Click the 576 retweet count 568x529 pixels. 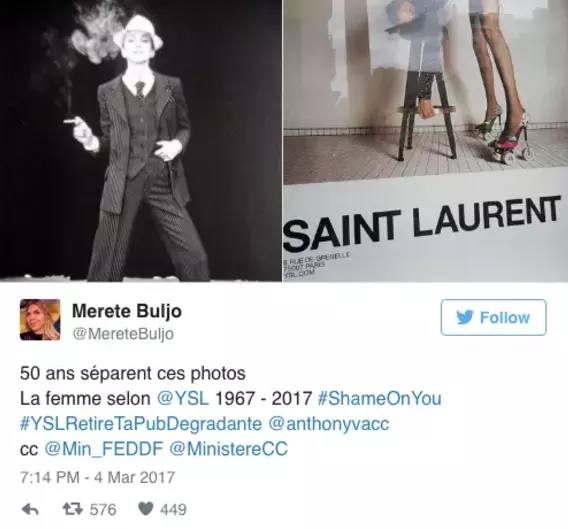point(103,509)
